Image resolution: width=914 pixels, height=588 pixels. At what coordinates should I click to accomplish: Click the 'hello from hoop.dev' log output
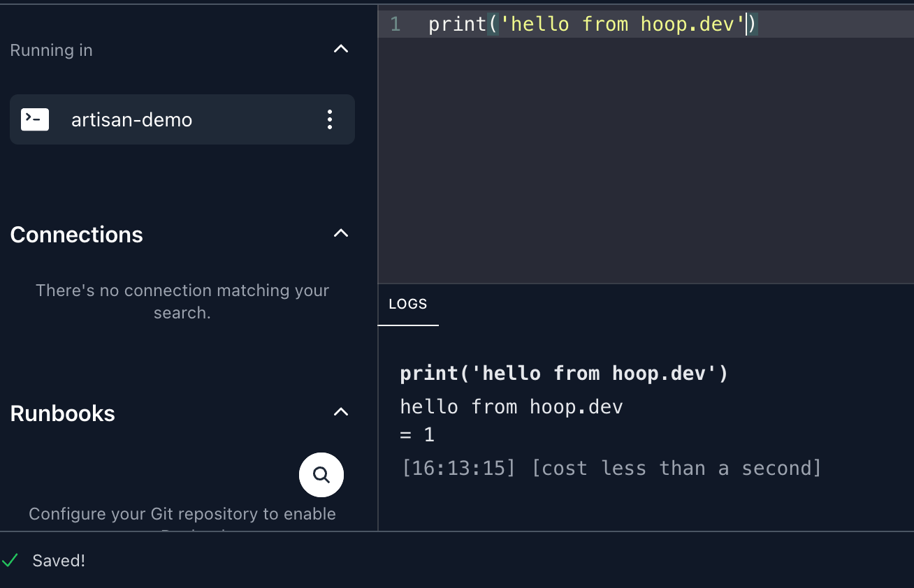[511, 406]
